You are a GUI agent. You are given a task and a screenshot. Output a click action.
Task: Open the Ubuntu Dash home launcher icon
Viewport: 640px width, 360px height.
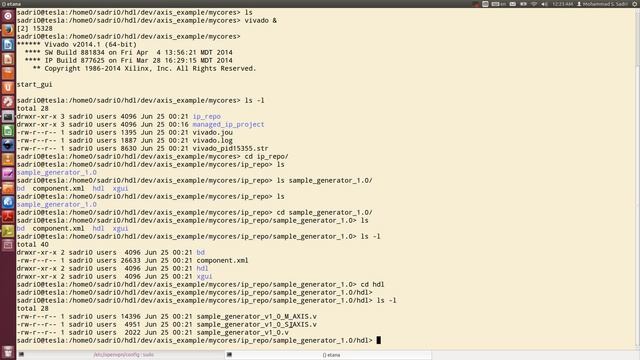coord(8,16)
